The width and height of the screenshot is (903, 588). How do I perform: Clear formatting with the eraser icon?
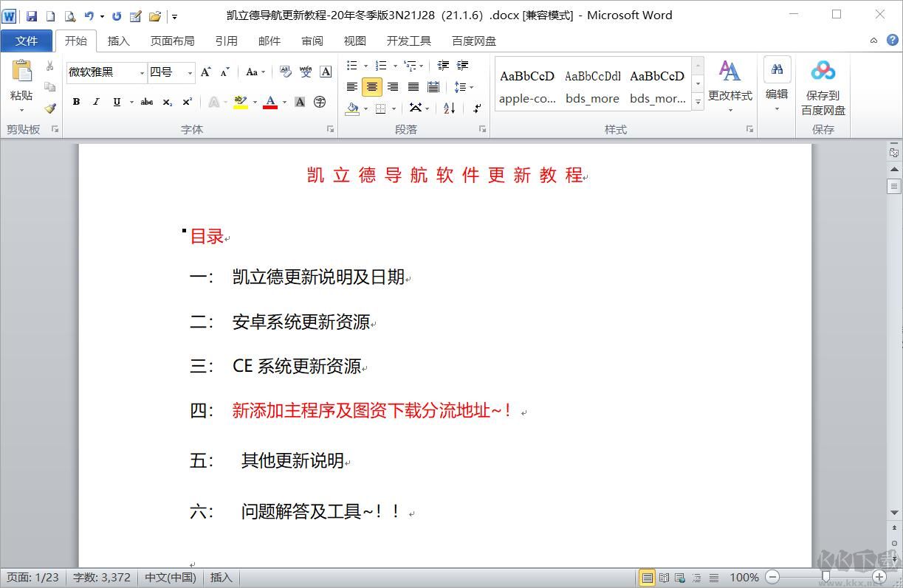284,71
